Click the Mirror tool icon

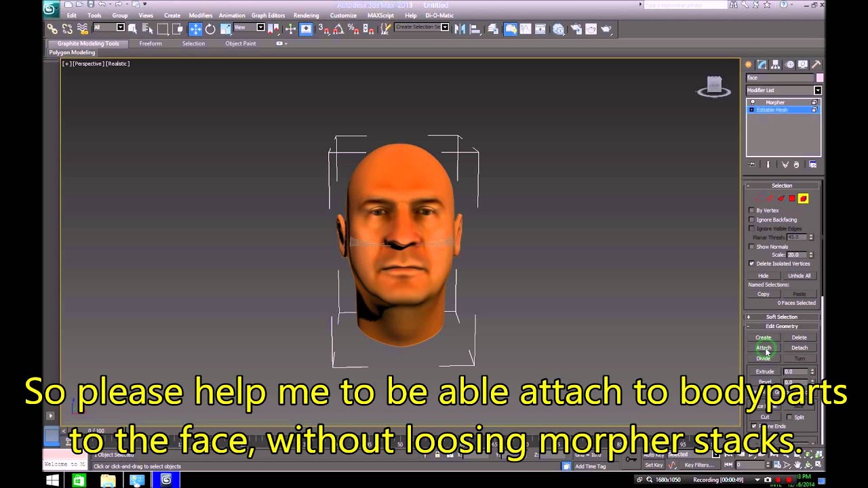[x=460, y=28]
